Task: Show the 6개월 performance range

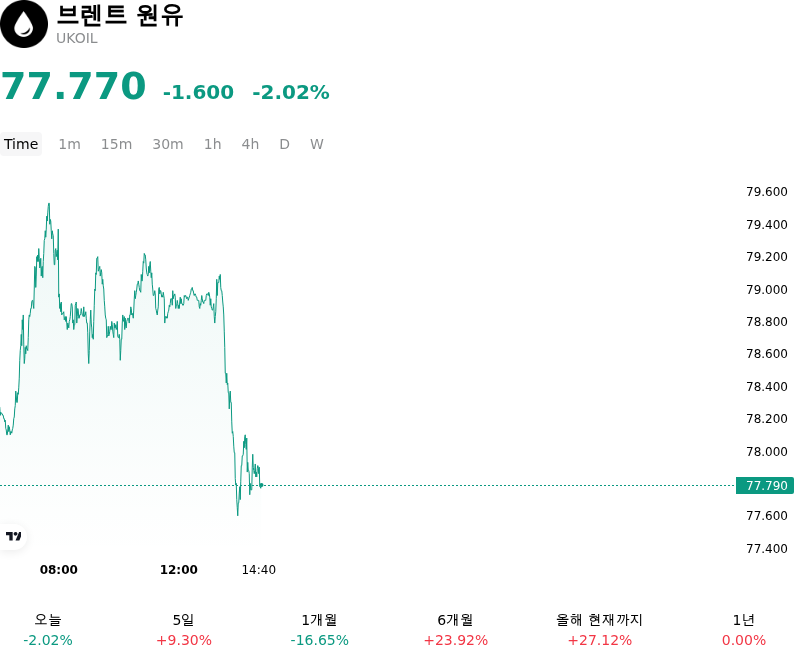Action: coord(456,629)
